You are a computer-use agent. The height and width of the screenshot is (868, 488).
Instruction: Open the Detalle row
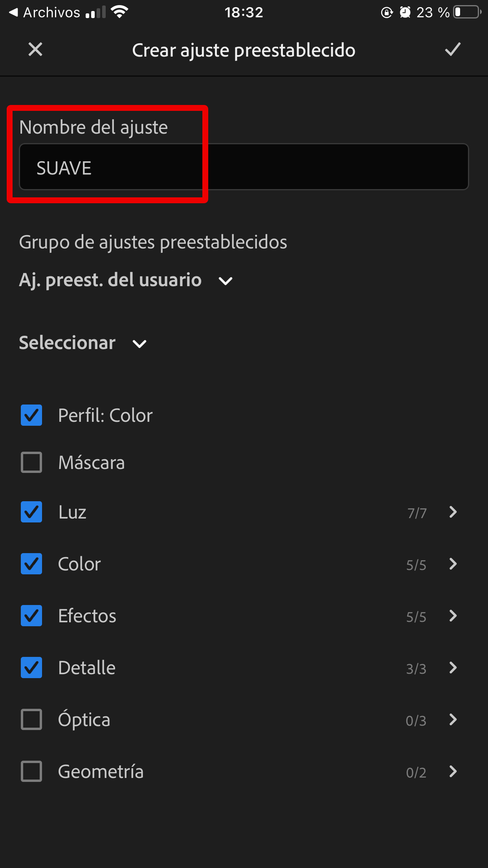[244, 668]
